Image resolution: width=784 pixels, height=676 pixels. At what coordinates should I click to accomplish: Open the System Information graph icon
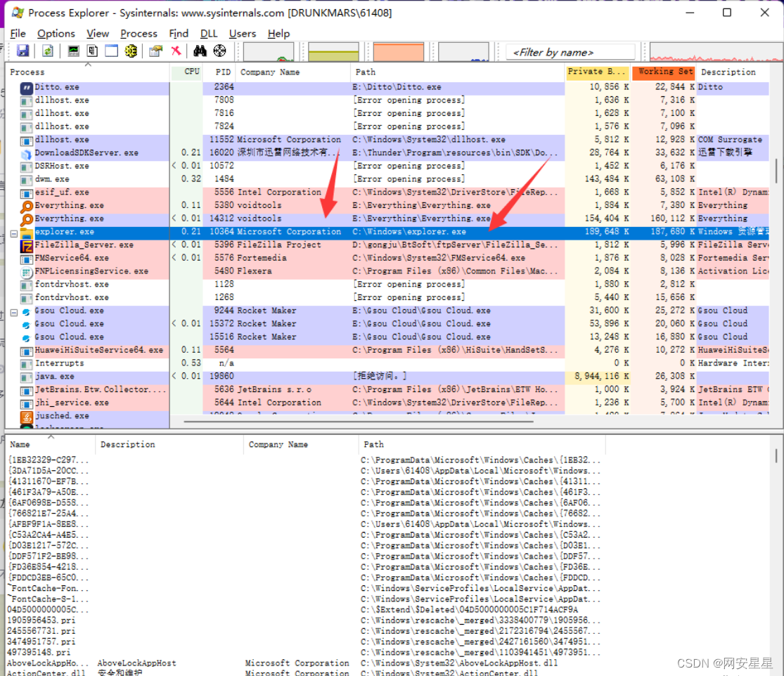[74, 51]
